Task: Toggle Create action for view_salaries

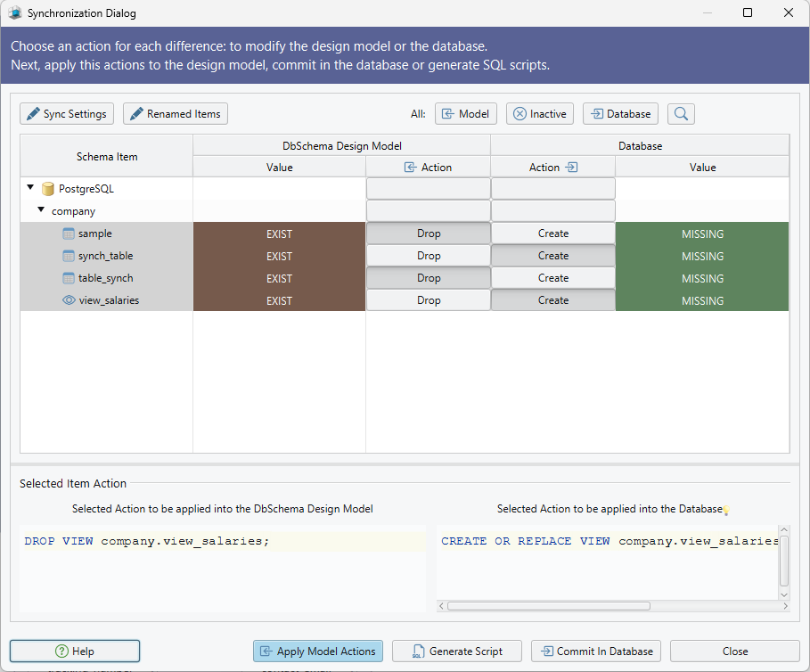Action: click(x=553, y=300)
